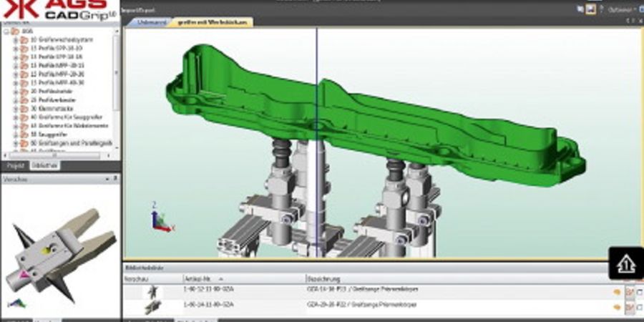This screenshot has height=322, width=644.
Task: Click the home arrow overlay icon
Action: point(625,263)
